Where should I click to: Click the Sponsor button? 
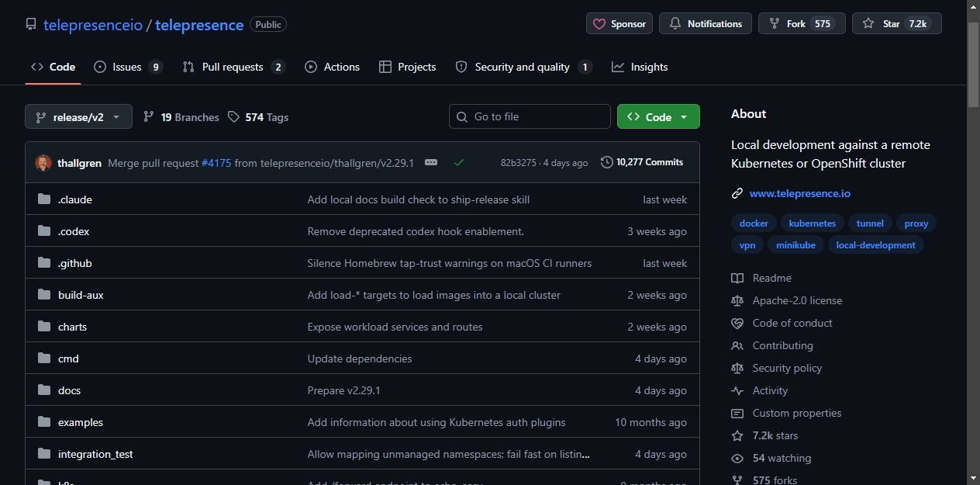pyautogui.click(x=619, y=24)
